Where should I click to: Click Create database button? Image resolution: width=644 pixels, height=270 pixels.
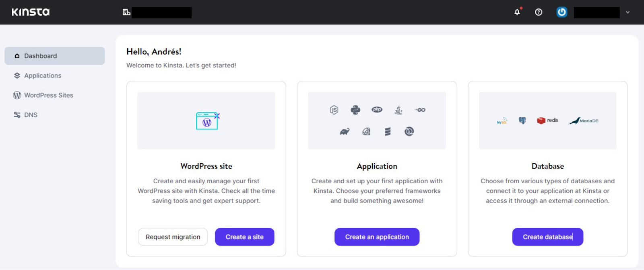pos(548,237)
